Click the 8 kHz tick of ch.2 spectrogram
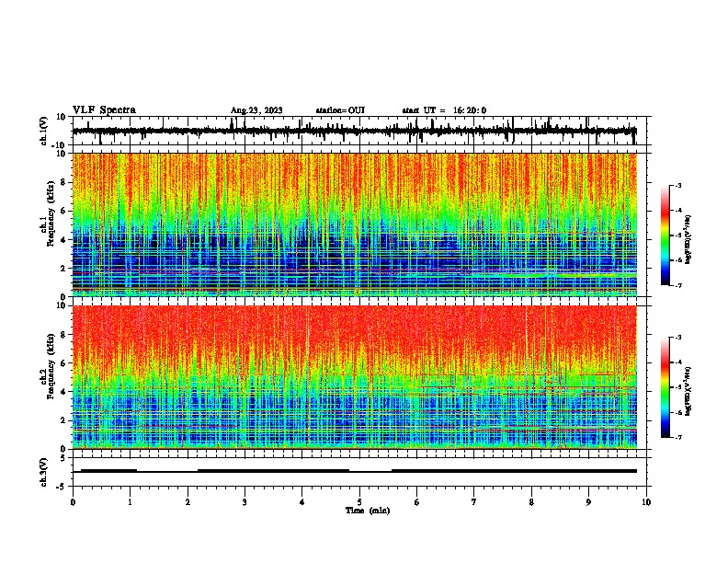 click(x=63, y=335)
